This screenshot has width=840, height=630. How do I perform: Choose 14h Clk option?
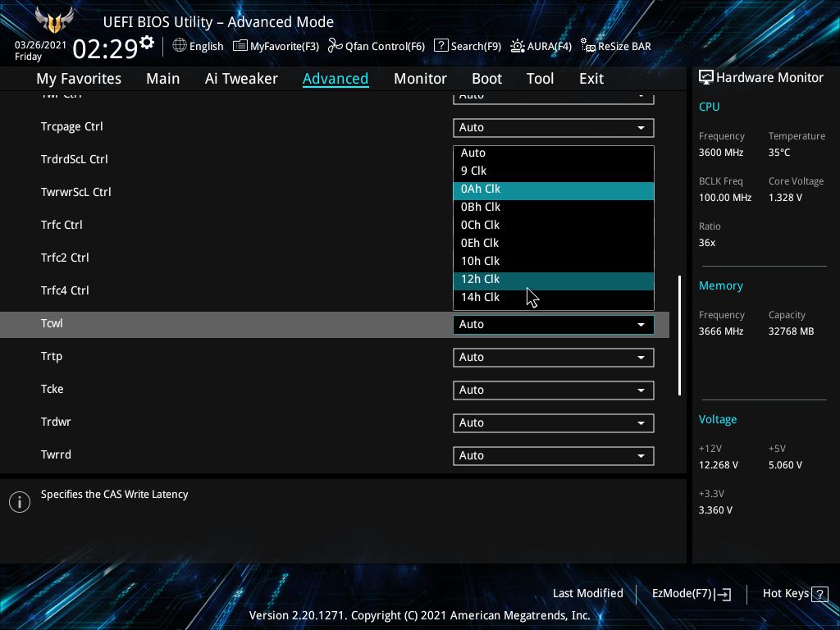click(554, 297)
